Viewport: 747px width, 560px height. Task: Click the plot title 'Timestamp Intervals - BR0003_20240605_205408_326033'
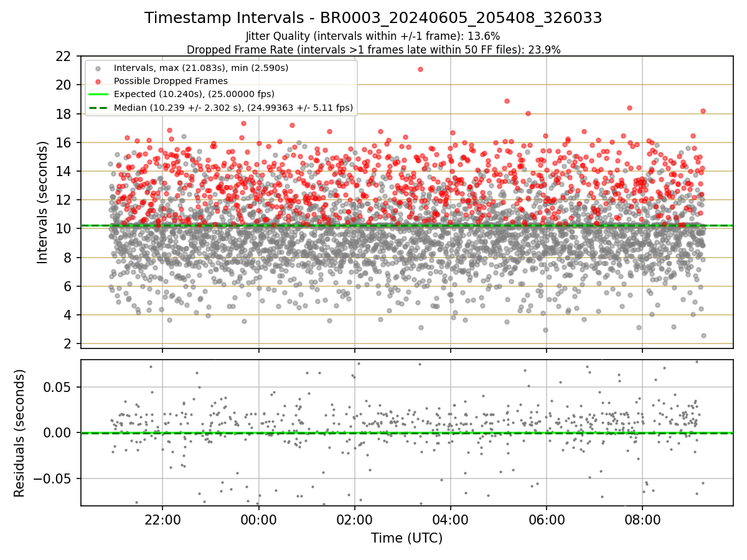(x=373, y=18)
